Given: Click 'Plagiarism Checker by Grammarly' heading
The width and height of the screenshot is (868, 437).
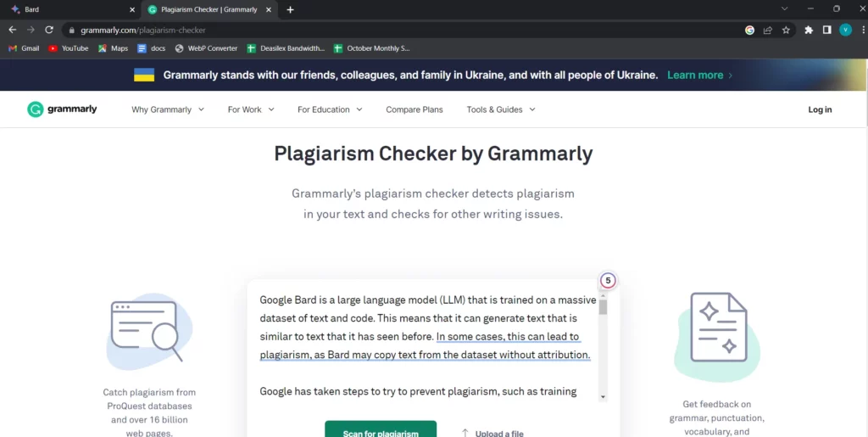Looking at the screenshot, I should coord(433,154).
